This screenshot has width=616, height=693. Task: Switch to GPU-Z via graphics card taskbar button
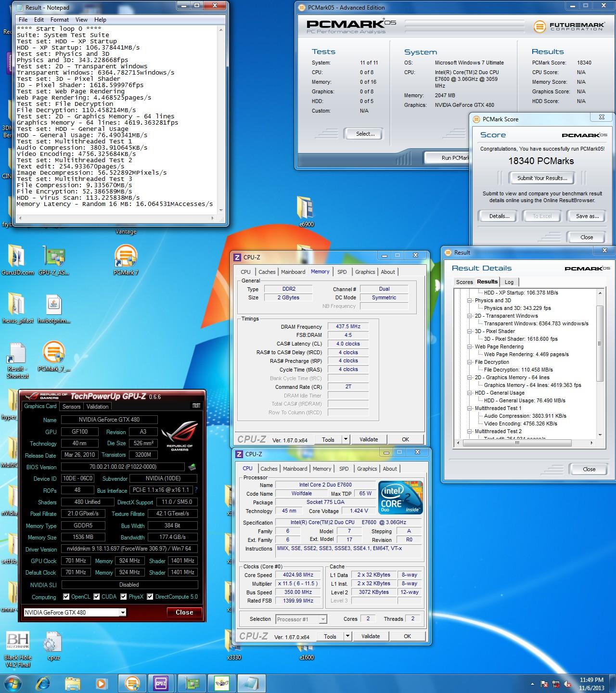coord(192,683)
